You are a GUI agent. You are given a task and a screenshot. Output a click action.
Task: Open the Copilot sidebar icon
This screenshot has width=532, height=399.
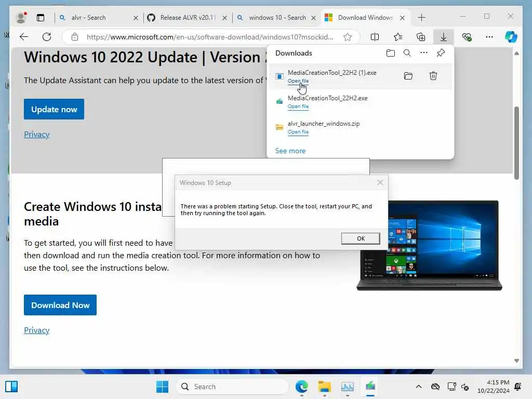click(511, 37)
